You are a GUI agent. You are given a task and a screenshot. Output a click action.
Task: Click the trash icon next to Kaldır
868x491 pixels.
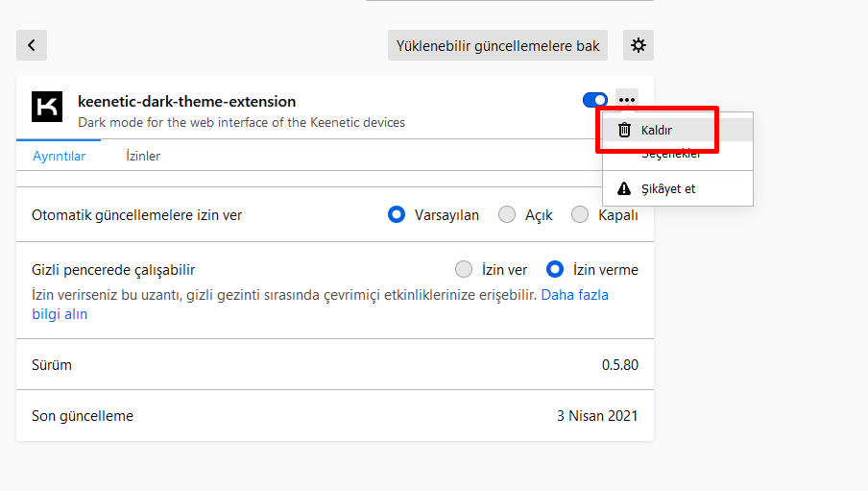624,130
